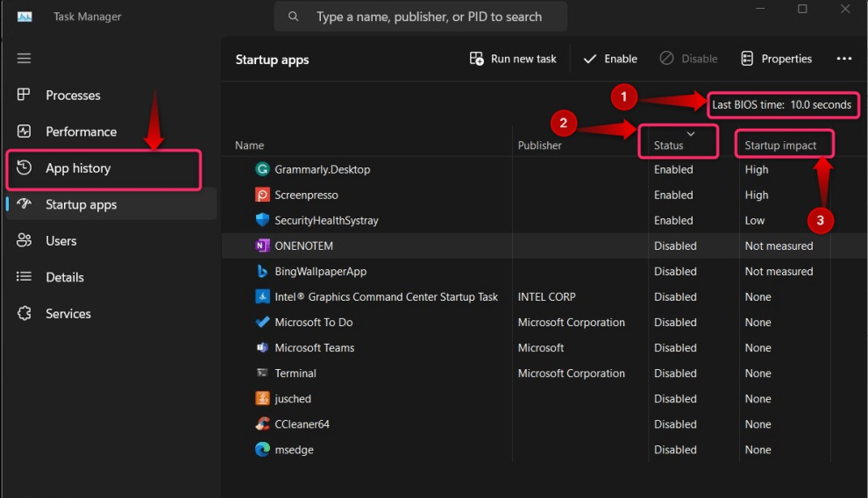This screenshot has width=868, height=498.
Task: Go to the App history page
Action: pyautogui.click(x=78, y=168)
